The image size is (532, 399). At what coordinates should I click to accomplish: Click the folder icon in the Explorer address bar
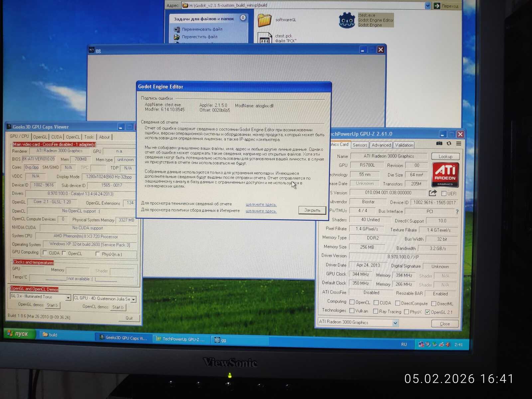coord(185,5)
